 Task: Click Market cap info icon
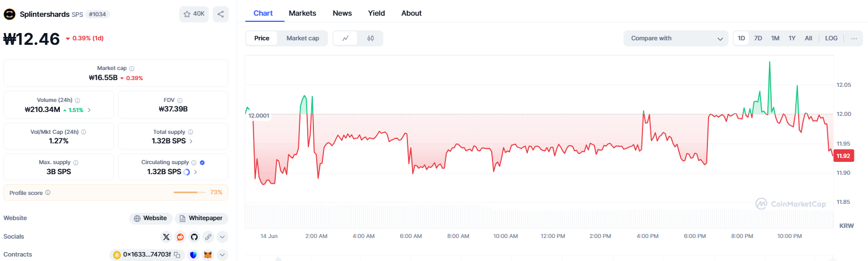[x=132, y=68]
